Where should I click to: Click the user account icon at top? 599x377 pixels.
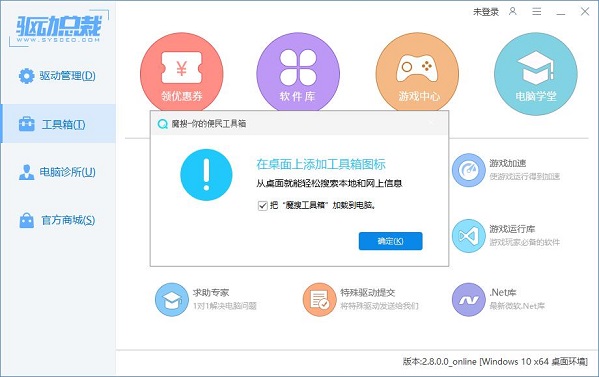click(513, 11)
